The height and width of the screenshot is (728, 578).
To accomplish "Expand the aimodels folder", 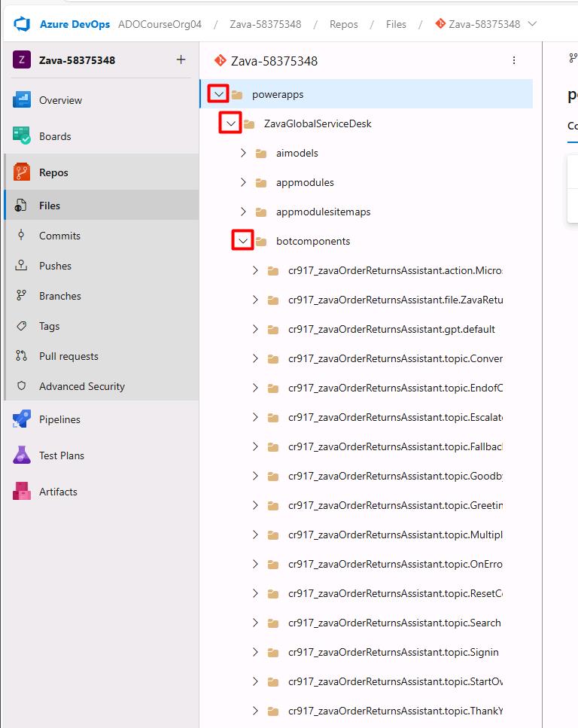I will 243,153.
